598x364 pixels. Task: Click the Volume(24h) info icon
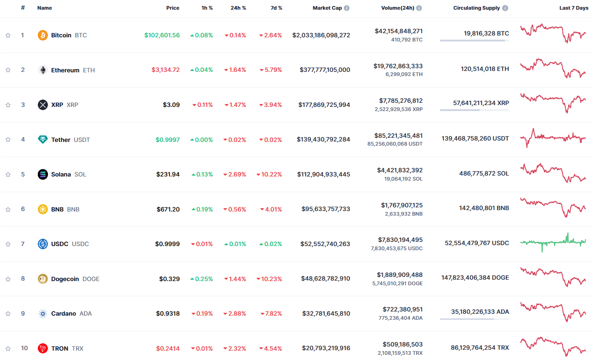[419, 8]
